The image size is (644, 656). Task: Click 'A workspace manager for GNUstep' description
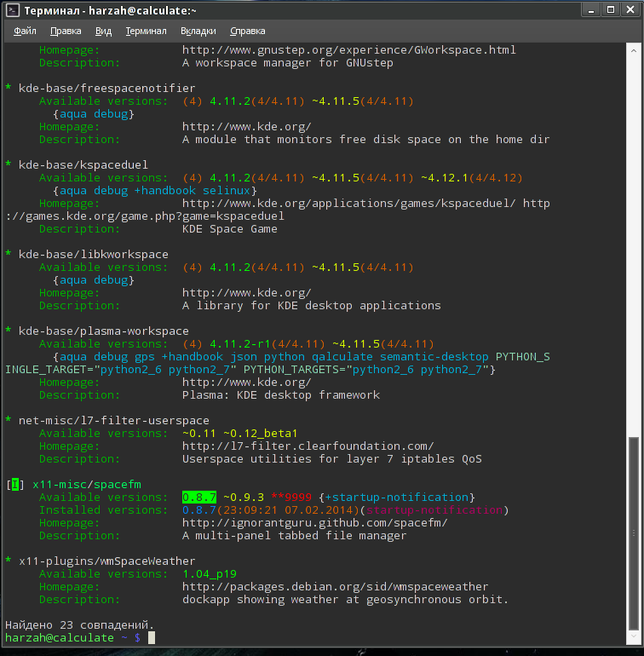coord(287,63)
